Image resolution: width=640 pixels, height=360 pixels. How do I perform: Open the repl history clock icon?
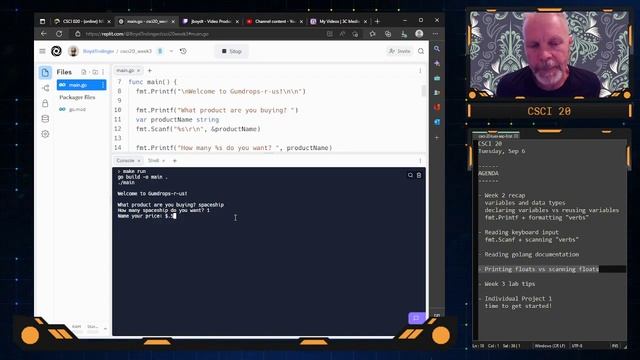coord(183,51)
